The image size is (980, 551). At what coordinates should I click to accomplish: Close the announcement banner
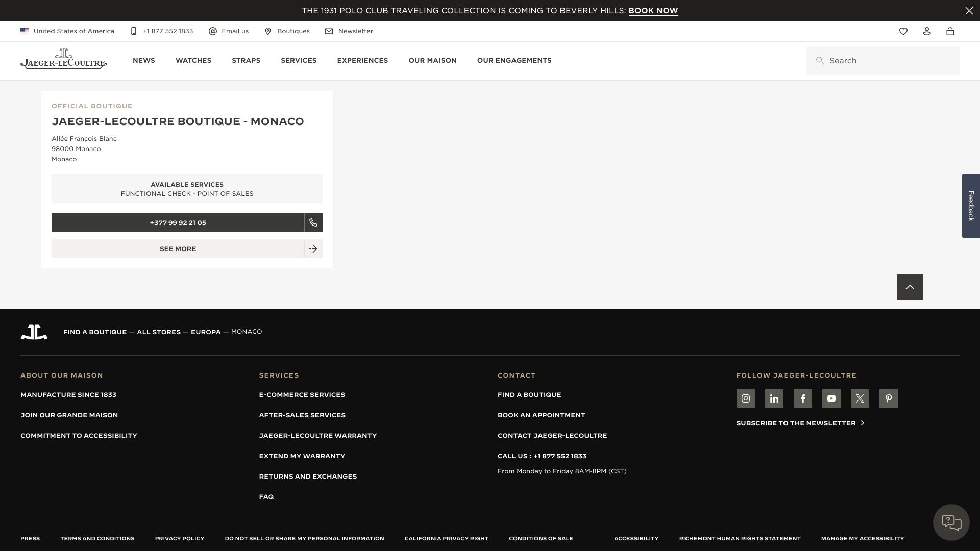(x=969, y=11)
